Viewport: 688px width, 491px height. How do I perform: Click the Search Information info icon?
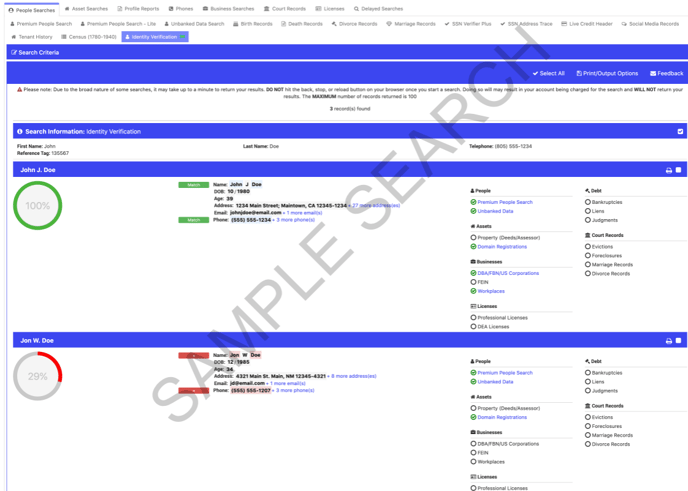pyautogui.click(x=20, y=132)
